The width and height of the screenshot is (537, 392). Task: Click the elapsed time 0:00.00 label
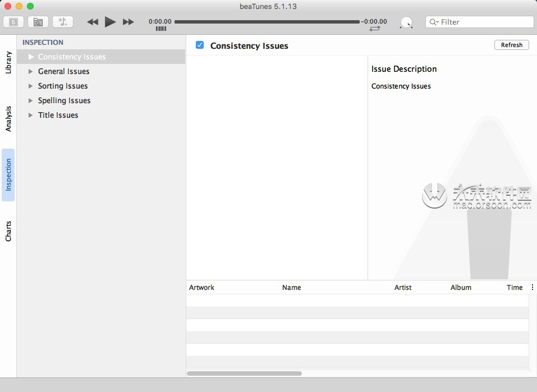160,21
